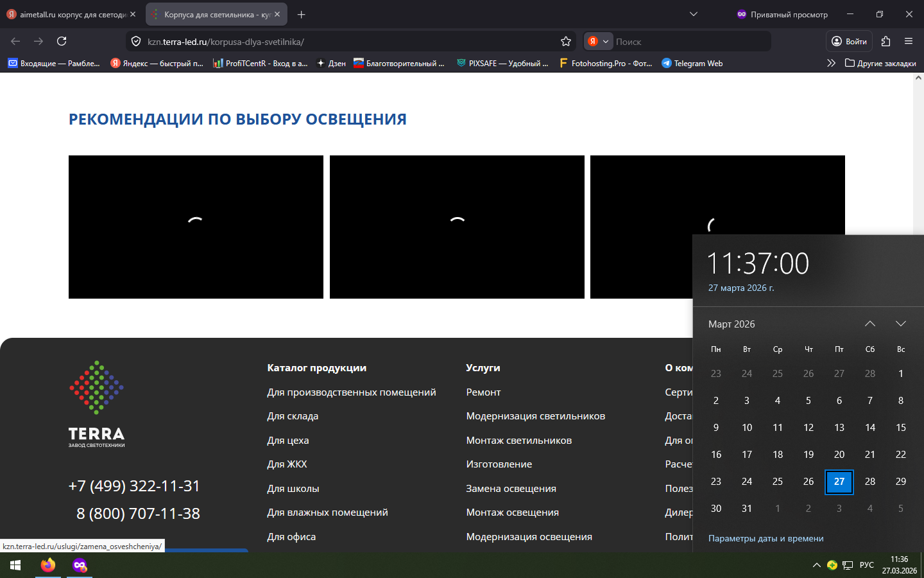Open a new tab with plus icon
Viewport: 924px width, 578px height.
pos(301,14)
